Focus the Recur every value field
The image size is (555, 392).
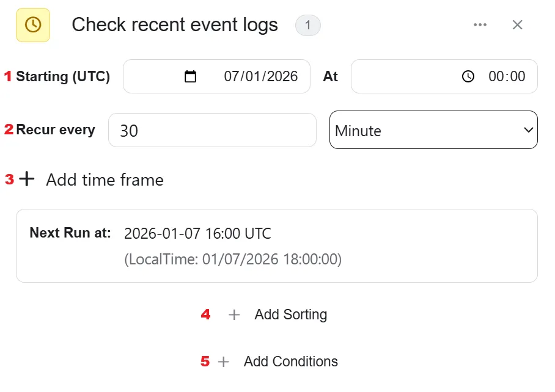coord(212,130)
